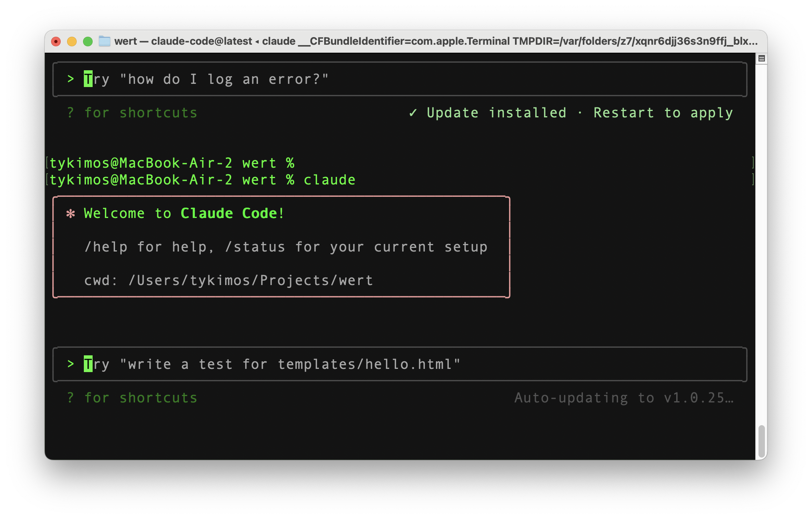Click the yellow minimize window button
812x519 pixels.
tap(72, 42)
